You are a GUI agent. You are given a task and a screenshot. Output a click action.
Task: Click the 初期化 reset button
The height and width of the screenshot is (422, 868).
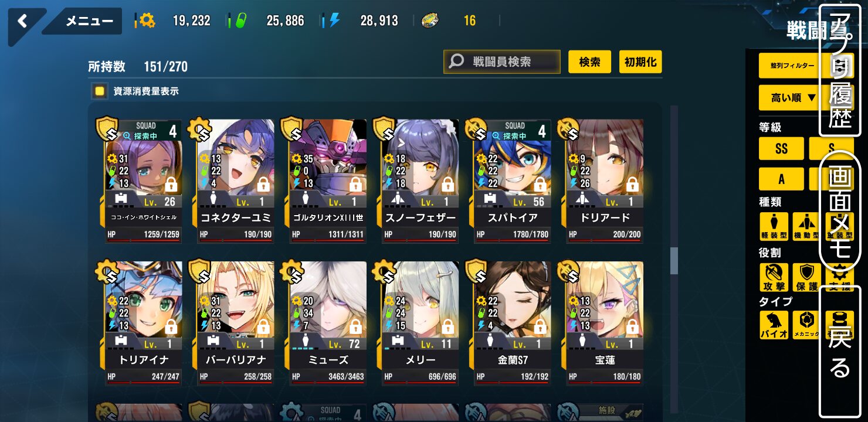click(640, 62)
